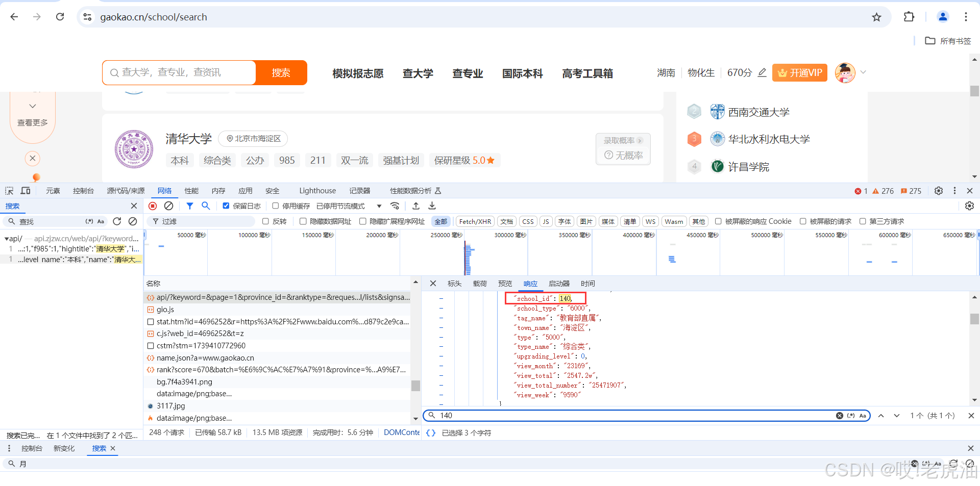The image size is (980, 486).
Task: Select the 载荷 request tab
Action: pos(480,284)
